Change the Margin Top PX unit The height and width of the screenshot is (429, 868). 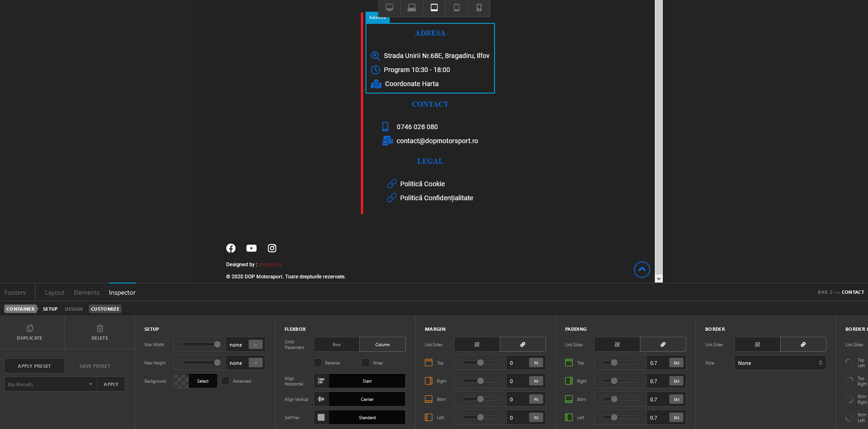tap(536, 363)
